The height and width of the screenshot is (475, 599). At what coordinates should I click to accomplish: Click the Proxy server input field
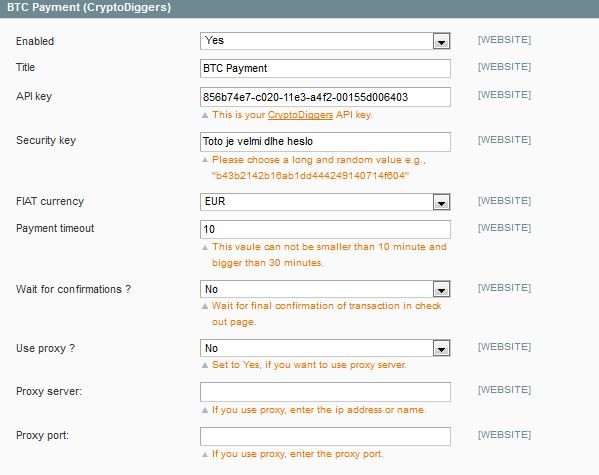click(325, 392)
